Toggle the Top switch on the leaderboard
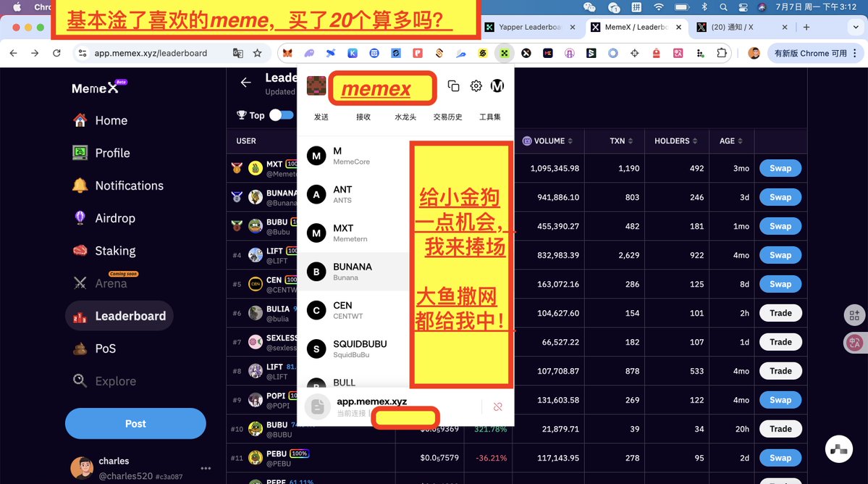The width and height of the screenshot is (868, 484). [281, 115]
